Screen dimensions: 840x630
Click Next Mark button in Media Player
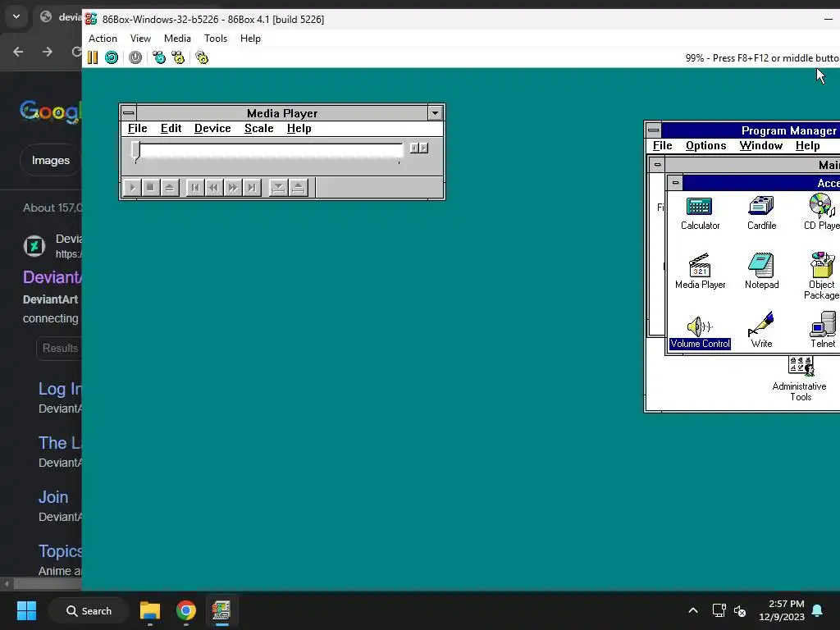252,188
